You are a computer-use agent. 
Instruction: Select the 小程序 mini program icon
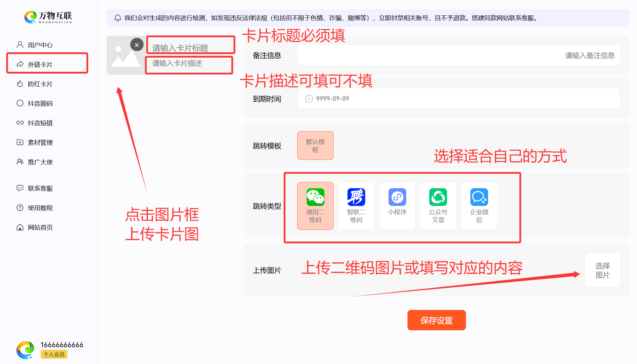(x=397, y=197)
